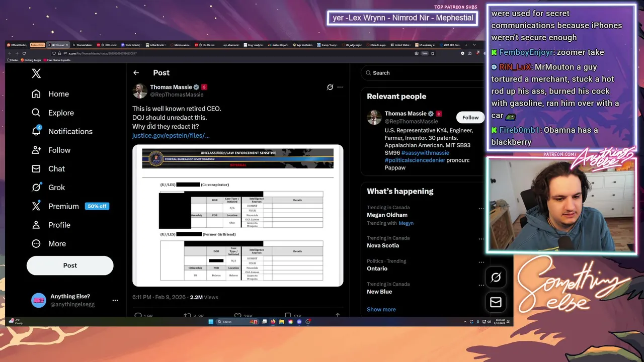The image size is (644, 362).
Task: Click the repost icon under the tweet
Action: pos(187,316)
